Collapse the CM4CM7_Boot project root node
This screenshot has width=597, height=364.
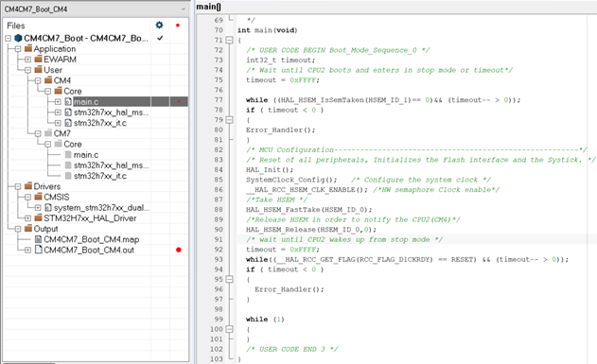click(x=8, y=39)
